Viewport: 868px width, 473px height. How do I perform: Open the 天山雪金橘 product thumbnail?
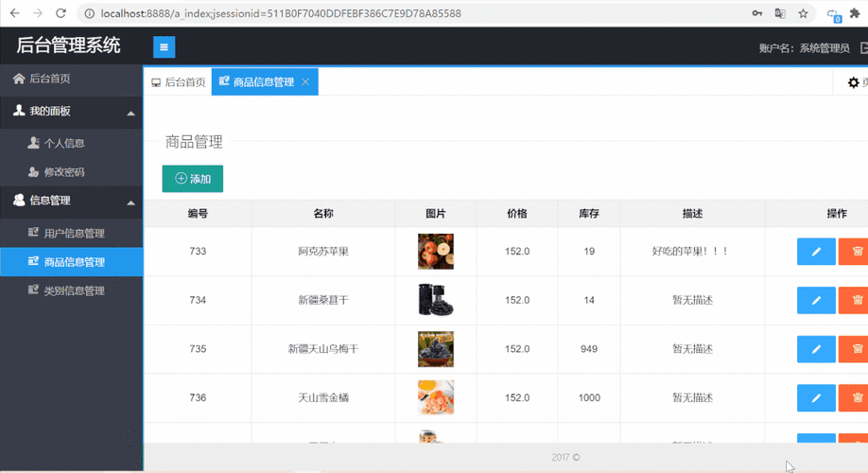pyautogui.click(x=436, y=397)
